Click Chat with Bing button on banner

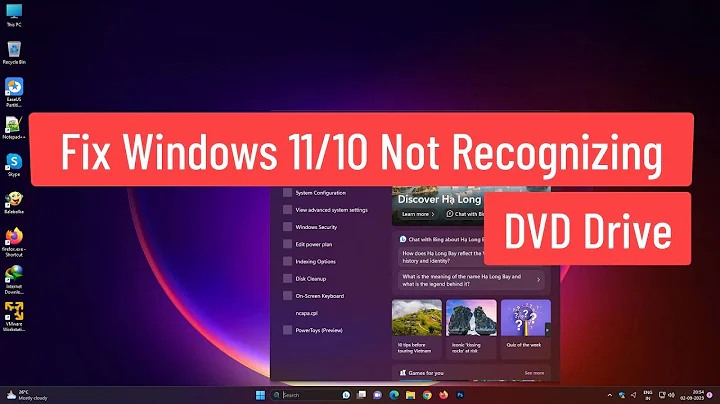pyautogui.click(x=465, y=214)
